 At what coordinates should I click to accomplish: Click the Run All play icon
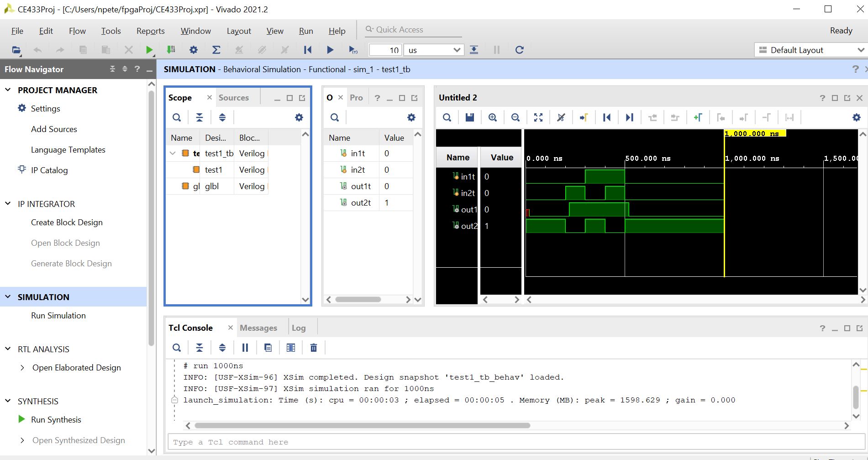point(330,50)
